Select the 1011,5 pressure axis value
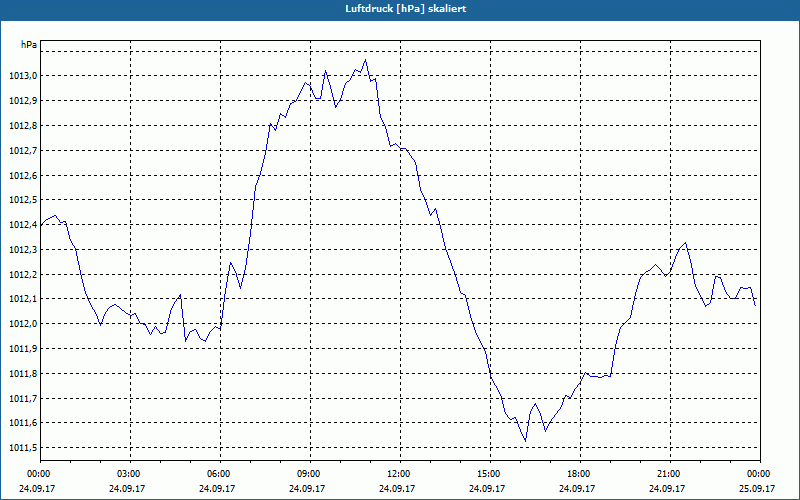The image size is (800, 500). 23,448
